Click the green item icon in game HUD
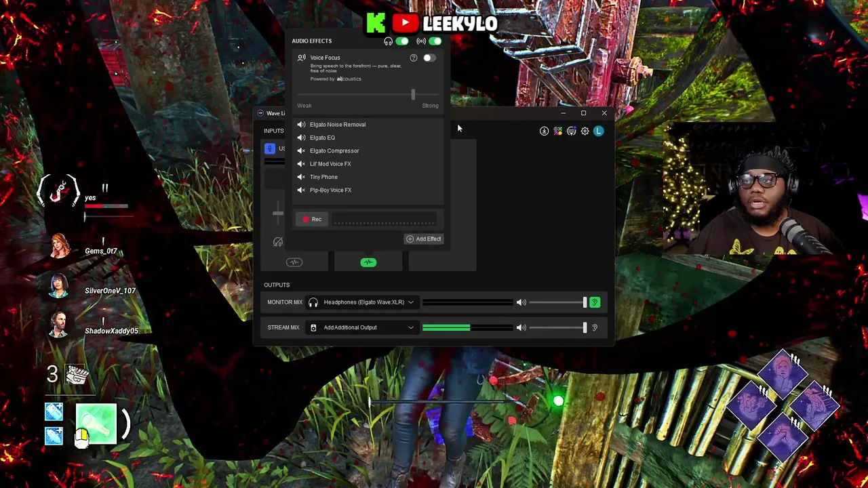Viewport: 868px width, 488px height. click(96, 424)
